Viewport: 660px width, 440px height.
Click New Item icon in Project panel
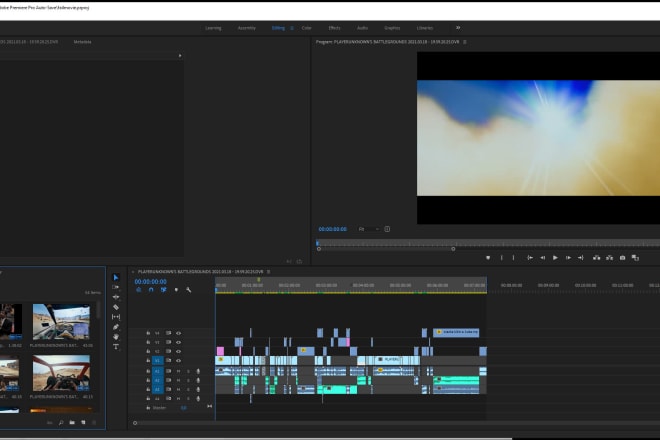(83, 422)
